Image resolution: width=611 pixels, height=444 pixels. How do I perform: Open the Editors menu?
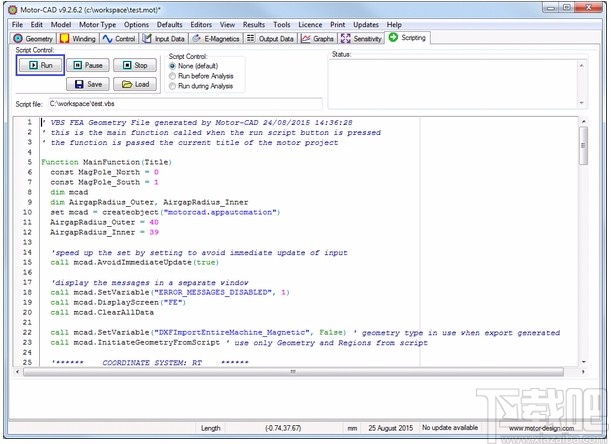[x=201, y=25]
